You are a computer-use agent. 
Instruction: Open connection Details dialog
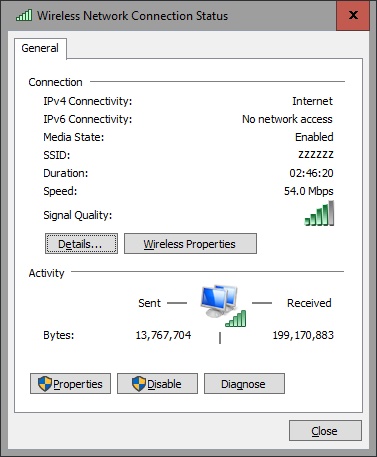(x=81, y=244)
